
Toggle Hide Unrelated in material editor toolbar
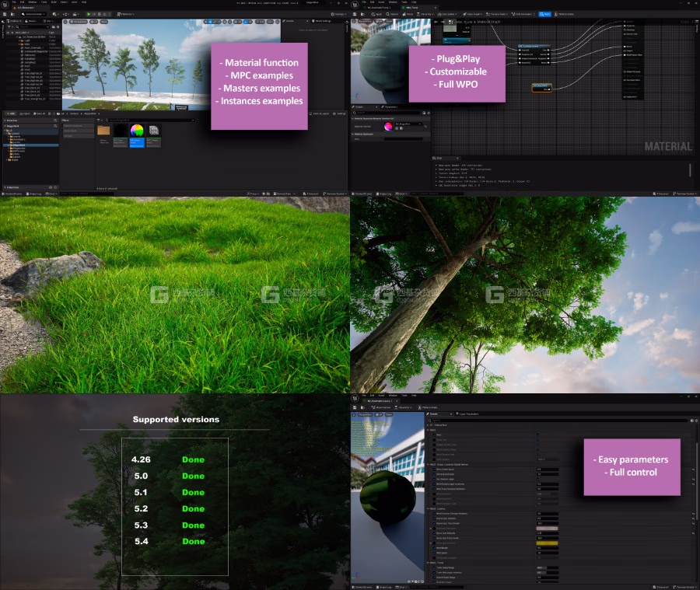[x=523, y=14]
